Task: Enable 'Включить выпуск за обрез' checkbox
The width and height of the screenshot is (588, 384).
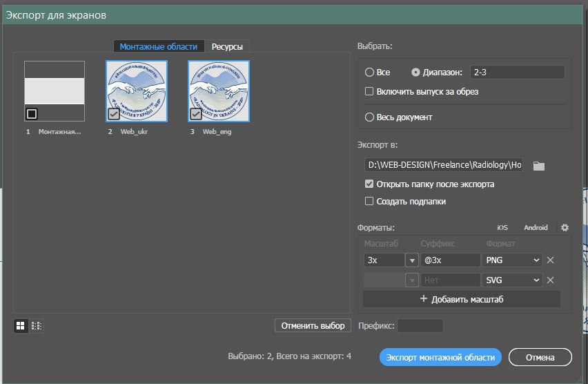Action: [x=369, y=91]
